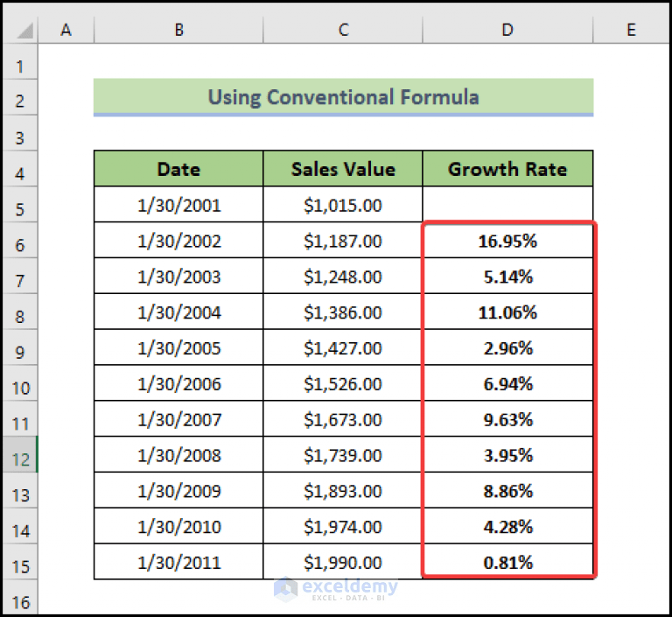Click sales value $1,893.00
Screen dimensions: 672x617
[x=343, y=490]
